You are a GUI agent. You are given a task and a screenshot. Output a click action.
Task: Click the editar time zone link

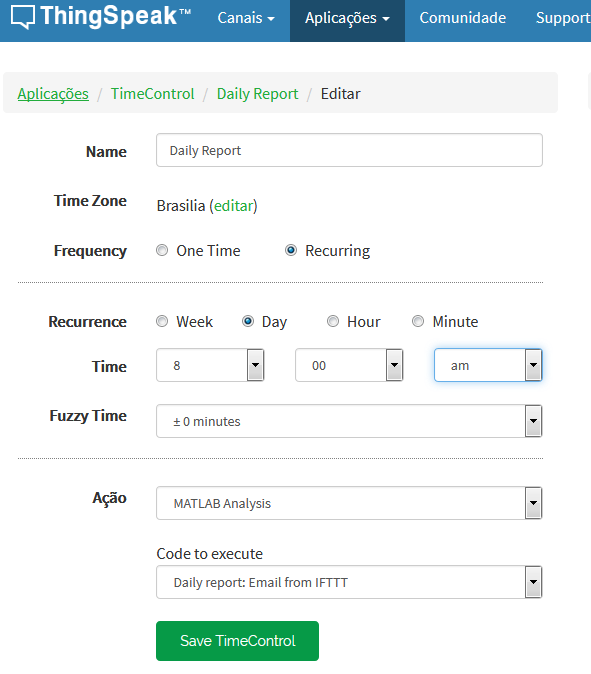coord(233,206)
